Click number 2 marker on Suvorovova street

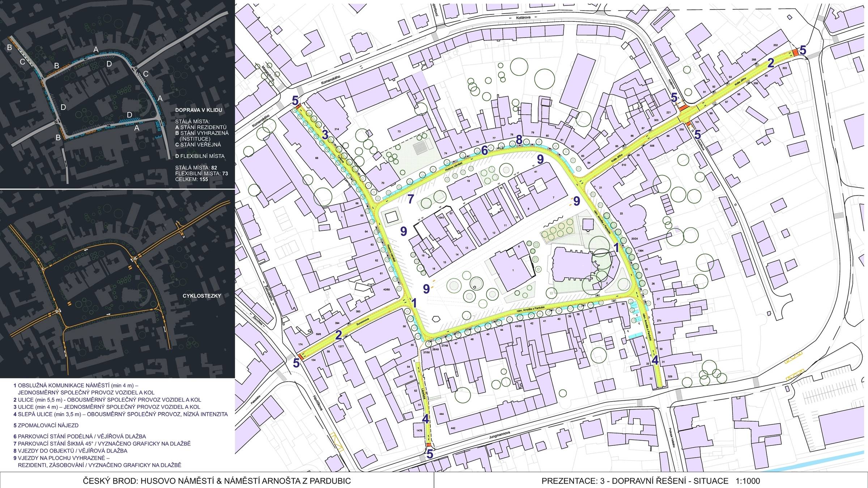(338, 335)
